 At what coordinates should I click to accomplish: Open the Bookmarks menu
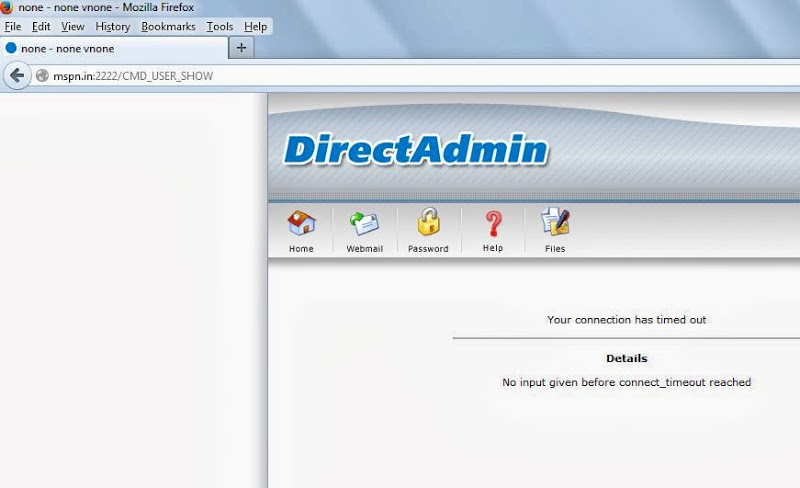click(168, 27)
